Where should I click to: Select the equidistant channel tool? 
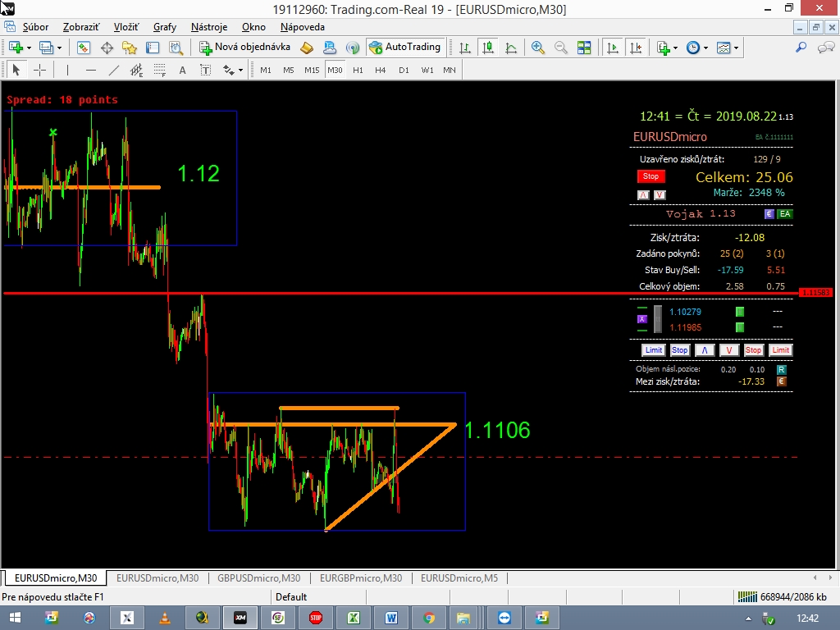click(137, 70)
